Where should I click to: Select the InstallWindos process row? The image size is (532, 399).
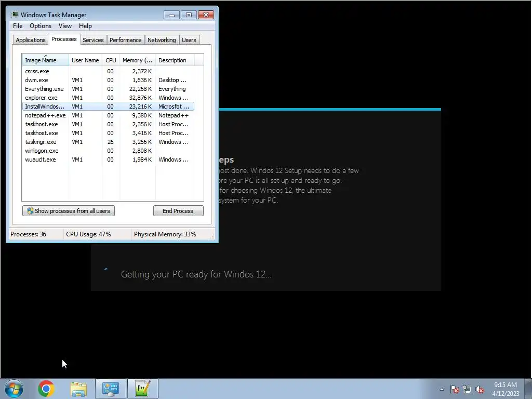click(x=108, y=107)
